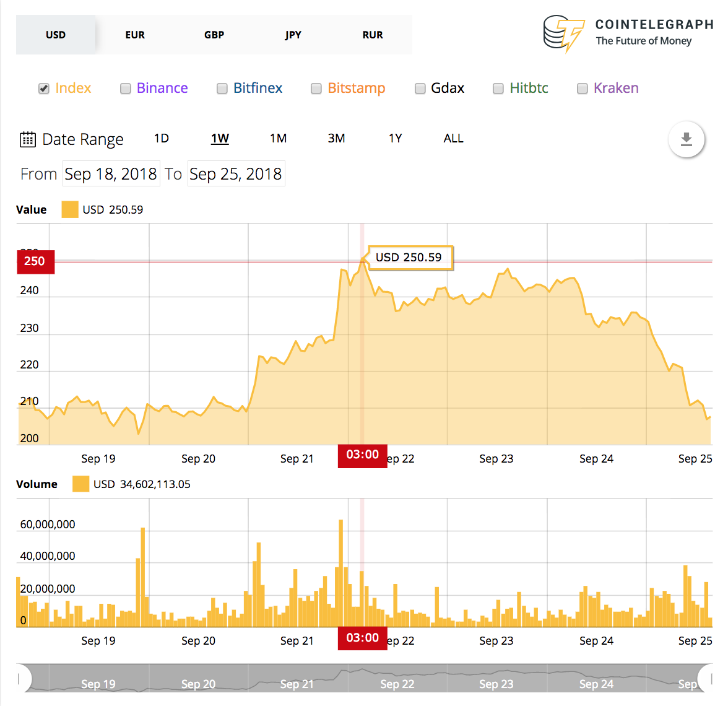Screen dimensions: 728x706
Task: Show ALL date range
Action: pos(454,139)
